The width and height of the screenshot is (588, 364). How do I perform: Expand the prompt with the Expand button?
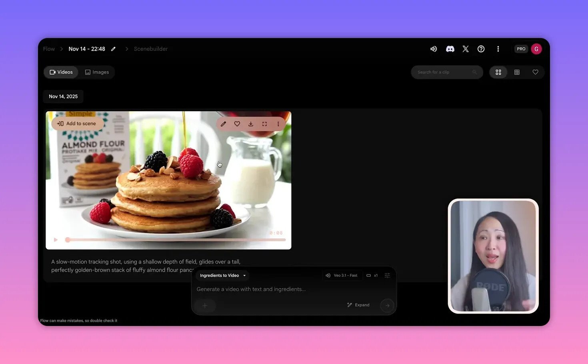[x=359, y=304]
